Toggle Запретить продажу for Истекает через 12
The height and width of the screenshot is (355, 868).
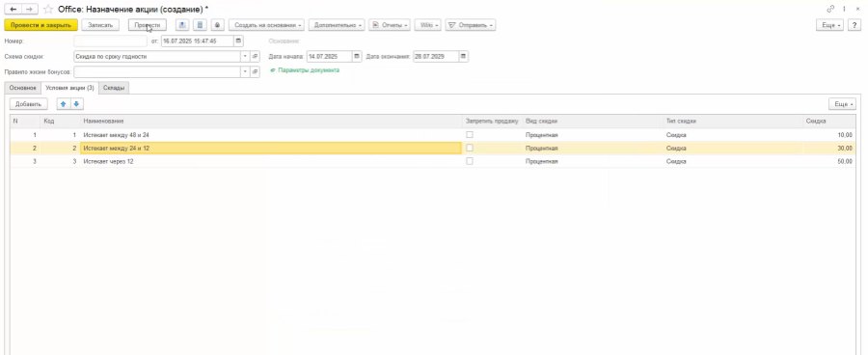click(x=470, y=161)
